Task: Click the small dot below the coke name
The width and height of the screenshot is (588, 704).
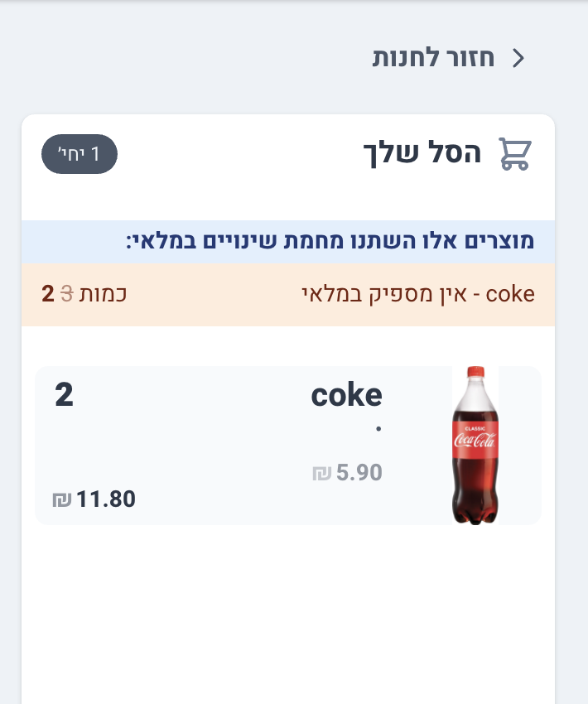Action: (x=378, y=429)
